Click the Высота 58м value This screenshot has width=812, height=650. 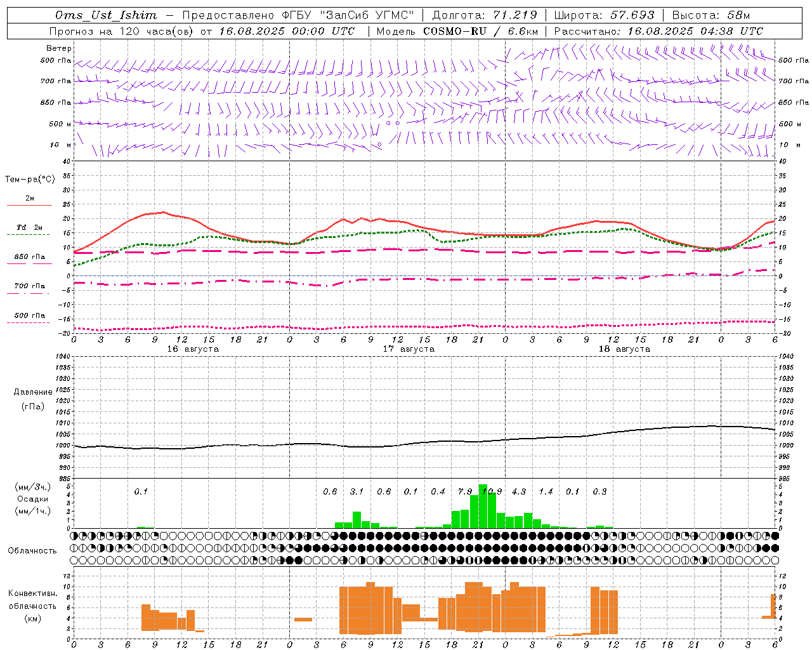(x=710, y=15)
